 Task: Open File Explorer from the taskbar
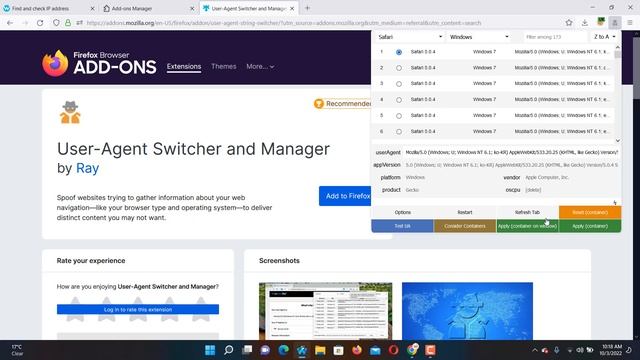pyautogui.click(x=320, y=350)
